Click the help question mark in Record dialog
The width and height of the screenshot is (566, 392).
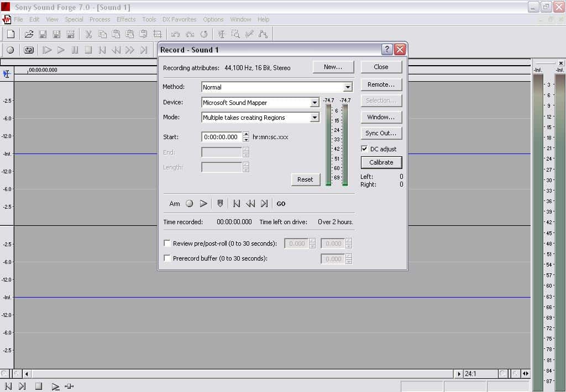coord(386,49)
